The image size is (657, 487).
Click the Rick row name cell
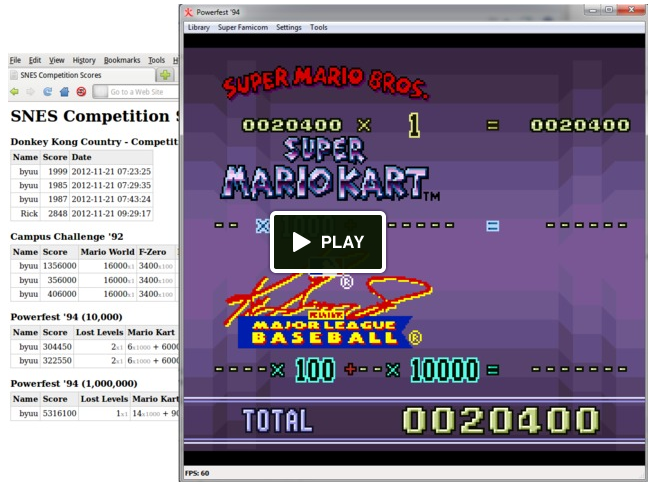26,213
